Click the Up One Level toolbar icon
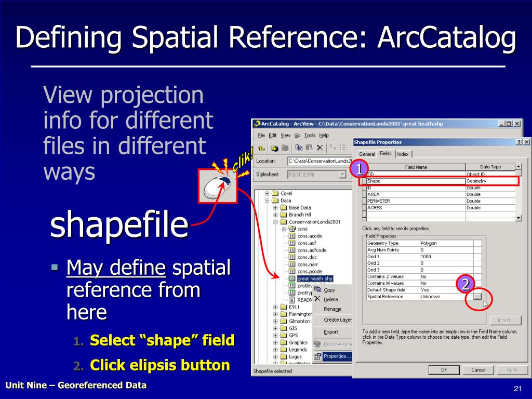The image size is (532, 399). (262, 148)
